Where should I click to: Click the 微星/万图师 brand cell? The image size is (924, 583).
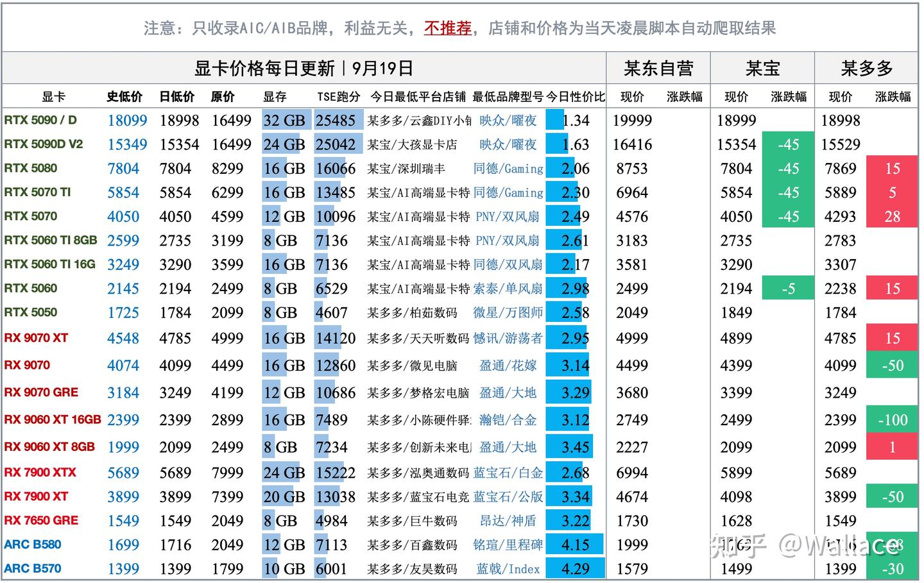click(508, 313)
